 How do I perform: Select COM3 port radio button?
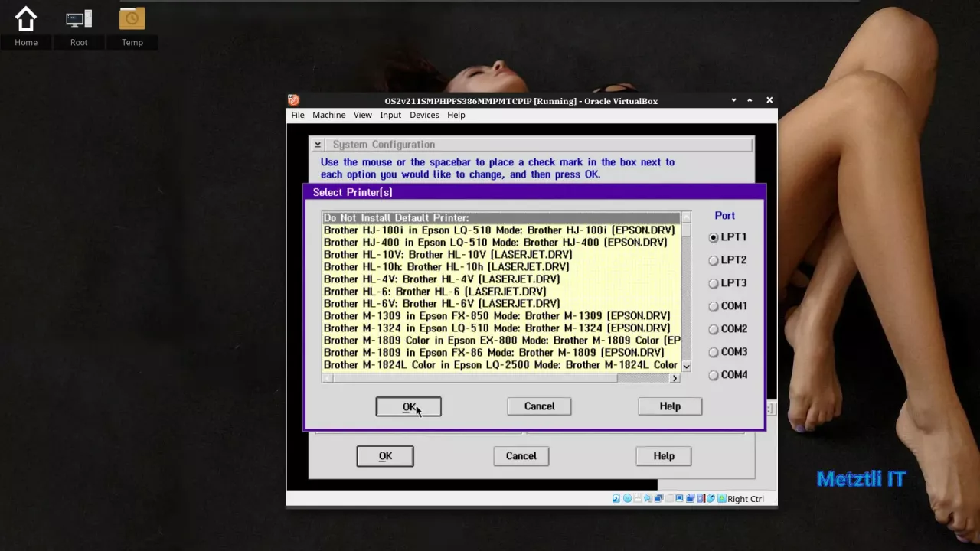713,352
